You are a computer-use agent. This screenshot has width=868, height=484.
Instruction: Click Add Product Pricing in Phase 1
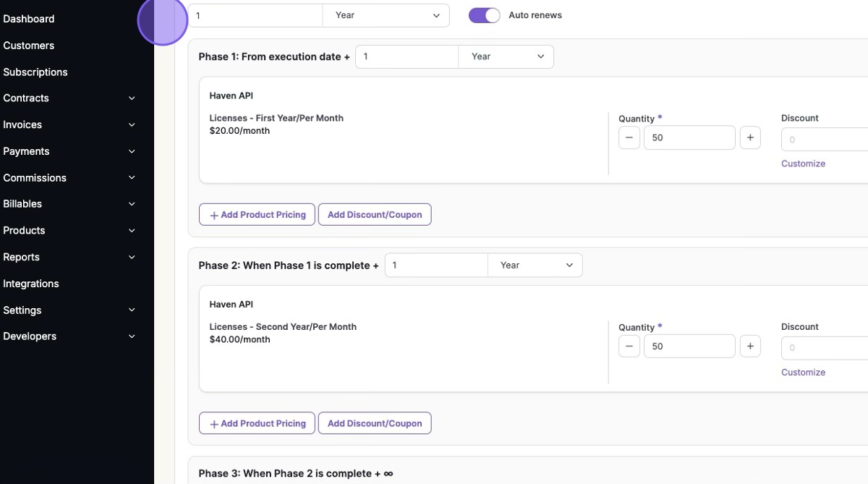[258, 215]
